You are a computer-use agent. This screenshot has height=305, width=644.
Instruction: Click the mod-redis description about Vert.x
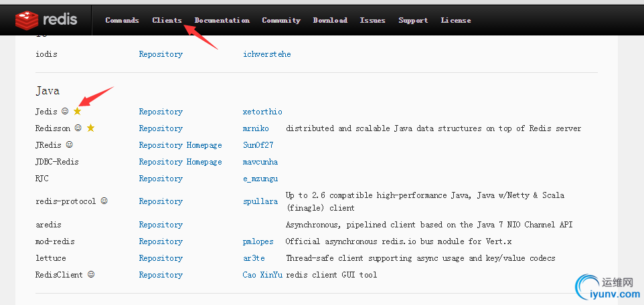[x=399, y=241]
